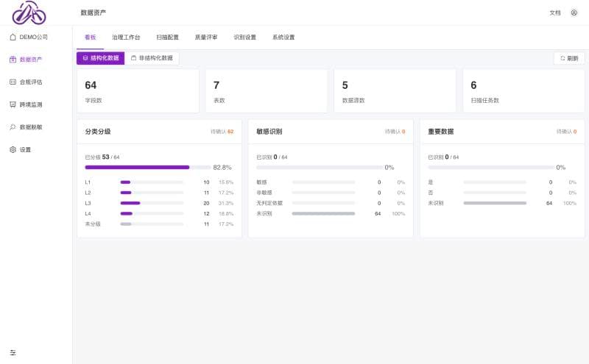Screen dimensions: 589x364
Task: Open the 治理工作台 tab
Action: click(126, 38)
